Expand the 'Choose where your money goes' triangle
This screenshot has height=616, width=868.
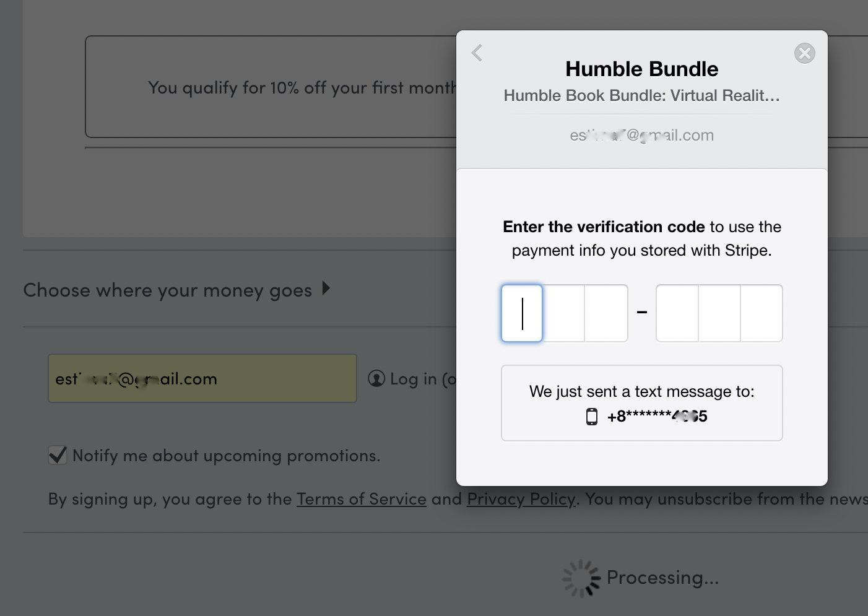click(326, 288)
